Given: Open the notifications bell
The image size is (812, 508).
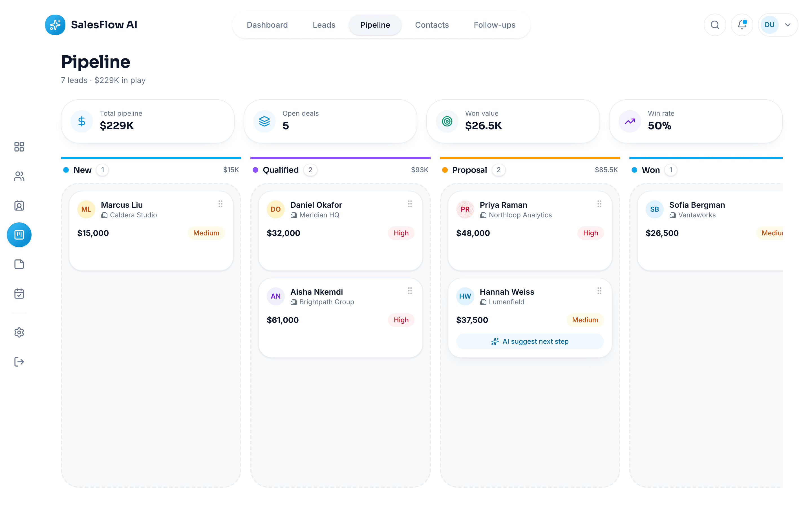Looking at the screenshot, I should 742,25.
